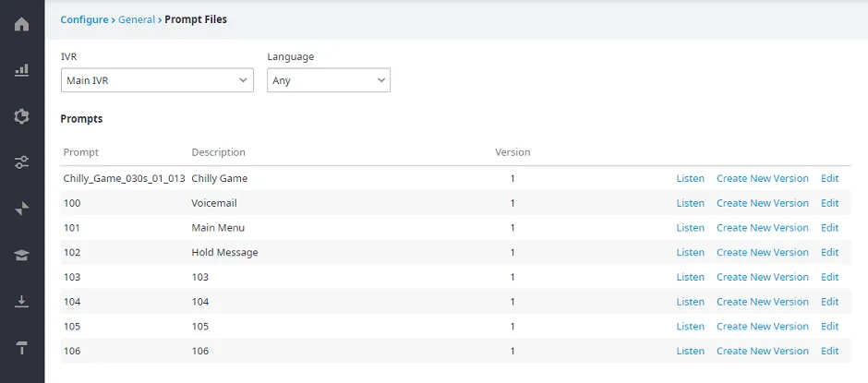This screenshot has width=868, height=383.
Task: Select the Main Menu description cell
Action: click(218, 227)
